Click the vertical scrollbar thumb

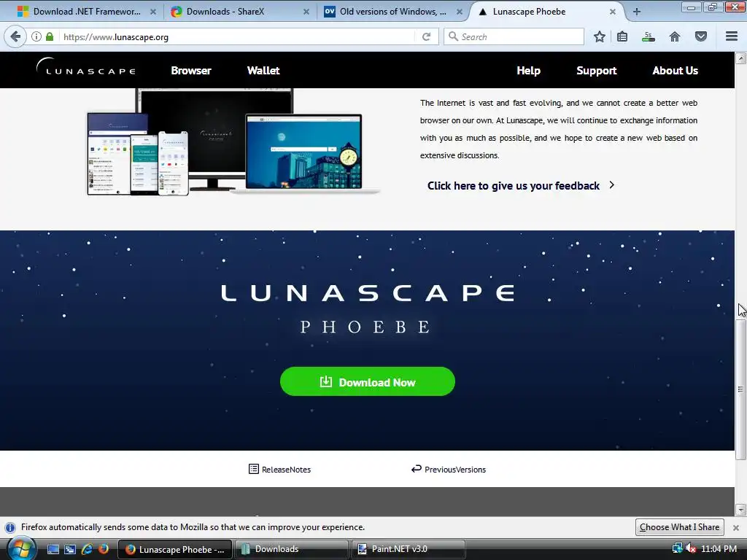point(740,389)
